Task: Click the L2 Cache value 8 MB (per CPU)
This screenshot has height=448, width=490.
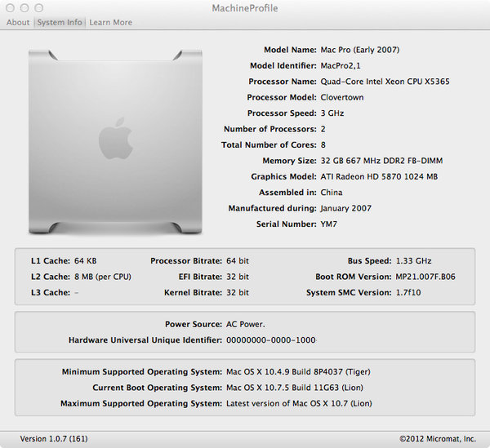Action: pos(103,277)
